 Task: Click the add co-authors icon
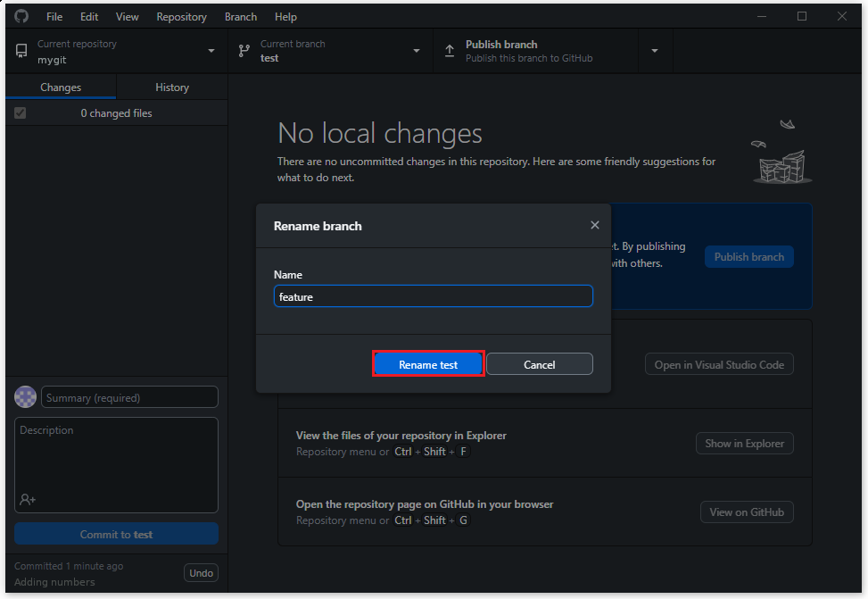(28, 499)
